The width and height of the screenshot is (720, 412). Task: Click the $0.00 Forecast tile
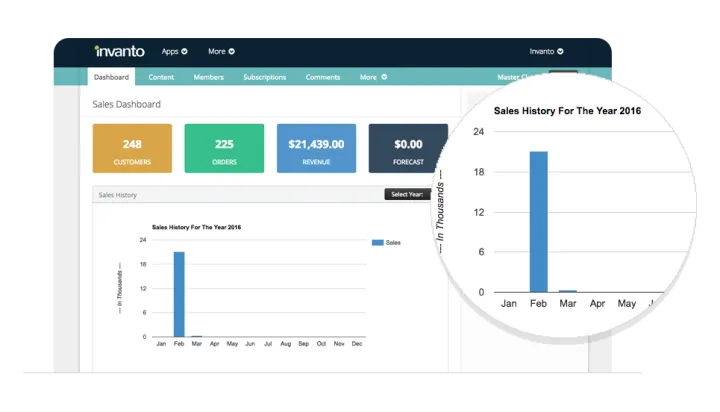[x=408, y=149]
